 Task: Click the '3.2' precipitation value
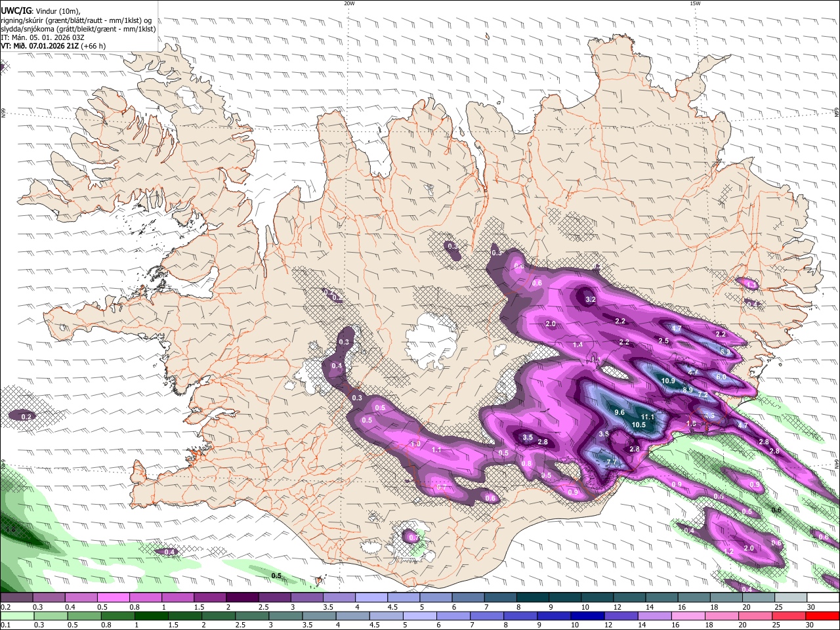(x=590, y=300)
